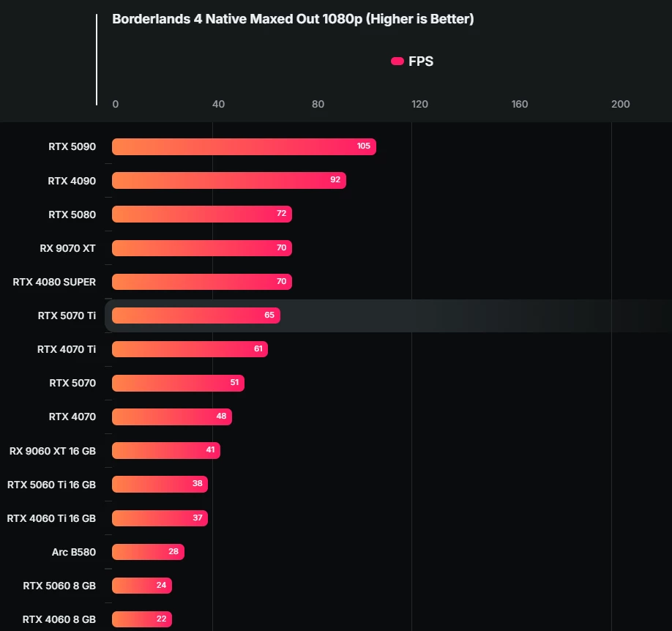Select the RTX 5060 Ti 16 GB bar
Image resolution: width=672 pixels, height=631 pixels.
[160, 484]
